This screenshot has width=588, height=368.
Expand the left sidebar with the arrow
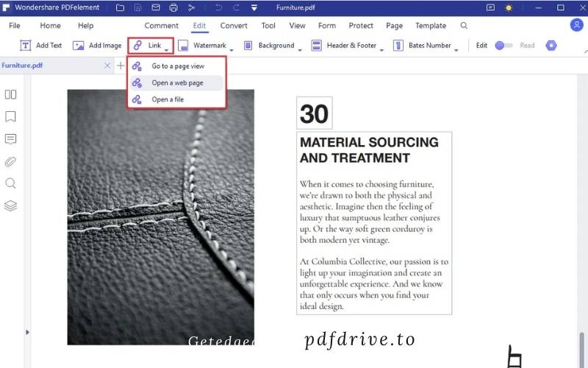[27, 333]
